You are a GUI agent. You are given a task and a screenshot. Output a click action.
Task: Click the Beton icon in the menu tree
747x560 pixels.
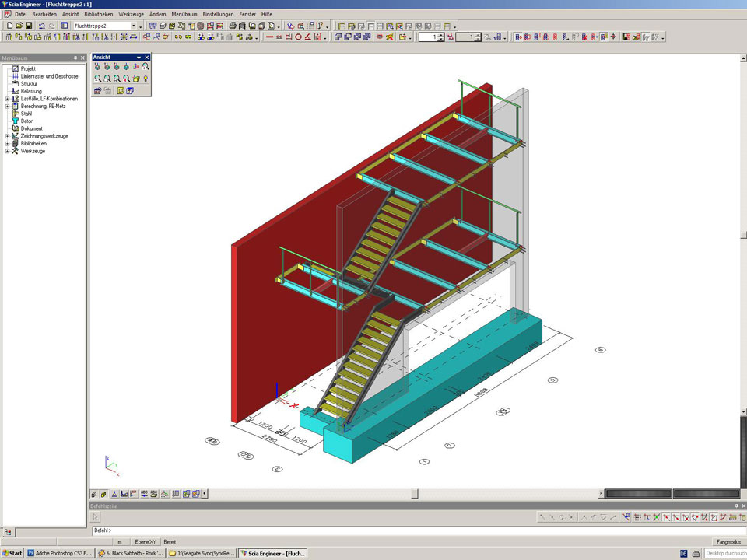[x=15, y=121]
